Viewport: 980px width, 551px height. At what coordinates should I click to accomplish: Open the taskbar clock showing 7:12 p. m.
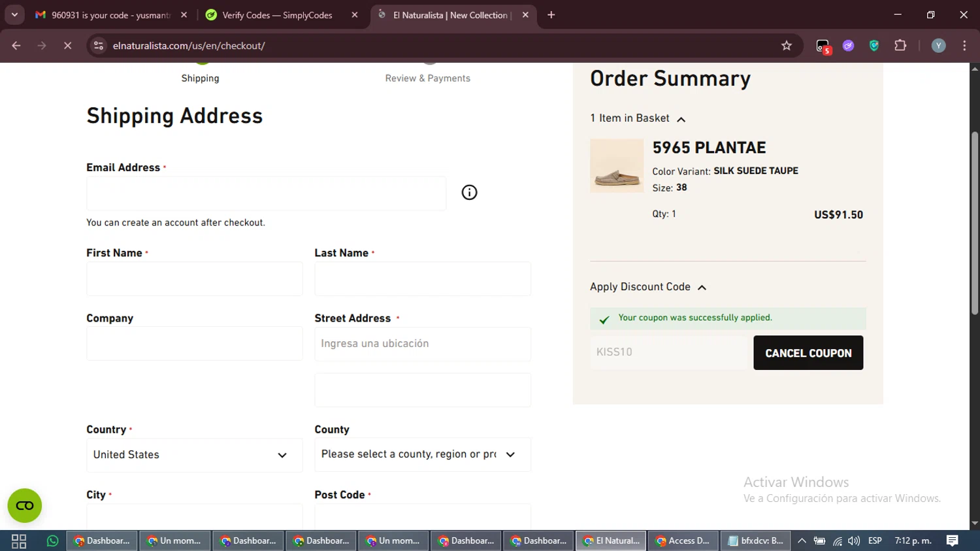pos(913,541)
